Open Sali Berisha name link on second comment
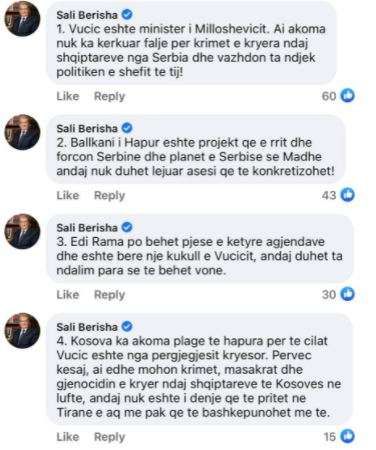The width and height of the screenshot is (376, 450). [x=87, y=128]
